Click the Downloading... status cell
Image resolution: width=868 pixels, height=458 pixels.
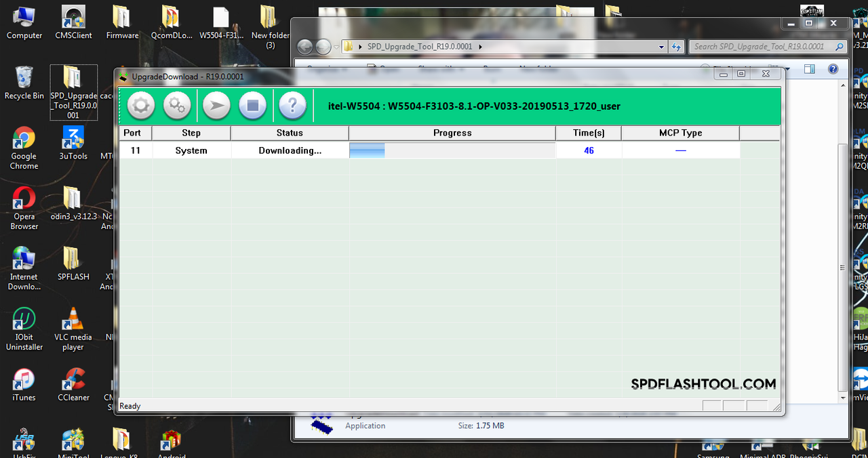[x=290, y=150]
